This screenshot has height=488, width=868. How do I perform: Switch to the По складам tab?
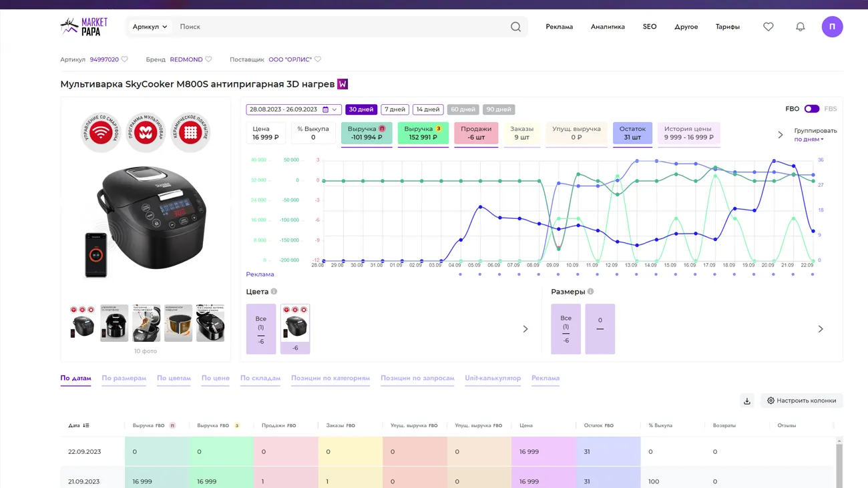[260, 378]
